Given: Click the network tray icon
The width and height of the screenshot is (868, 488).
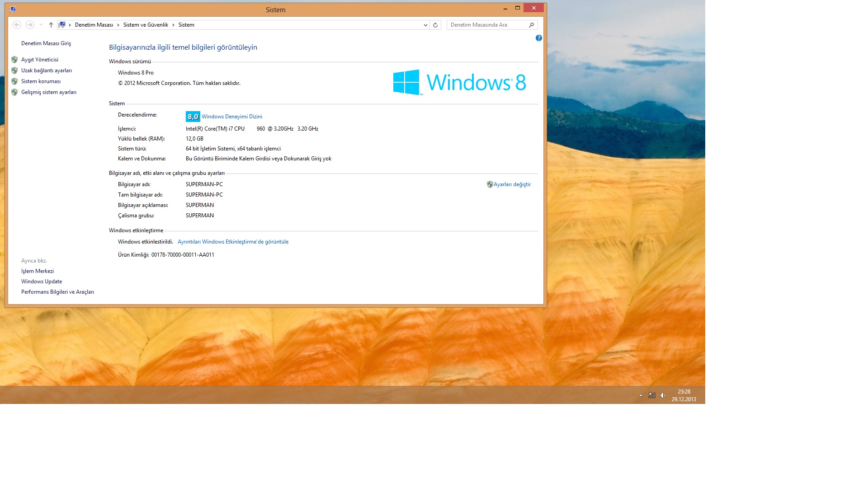Looking at the screenshot, I should (652, 395).
